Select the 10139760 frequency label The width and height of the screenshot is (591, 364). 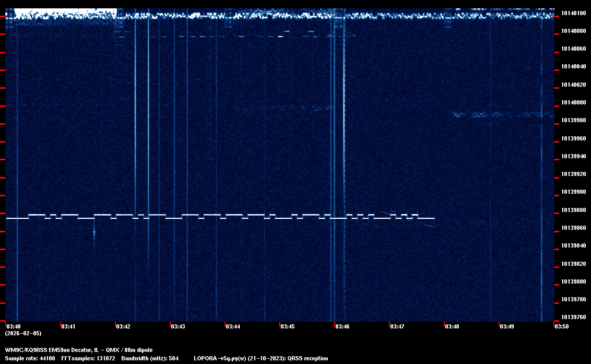tap(573, 317)
